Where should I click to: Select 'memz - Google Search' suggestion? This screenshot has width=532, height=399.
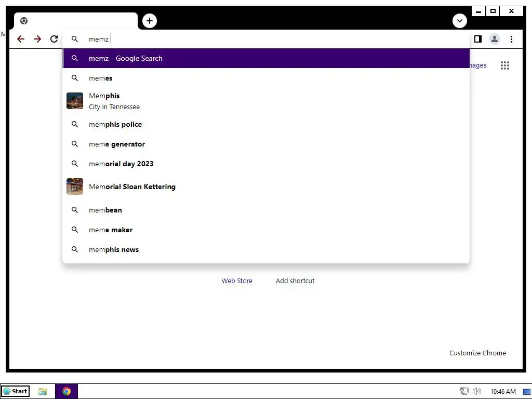pos(266,58)
